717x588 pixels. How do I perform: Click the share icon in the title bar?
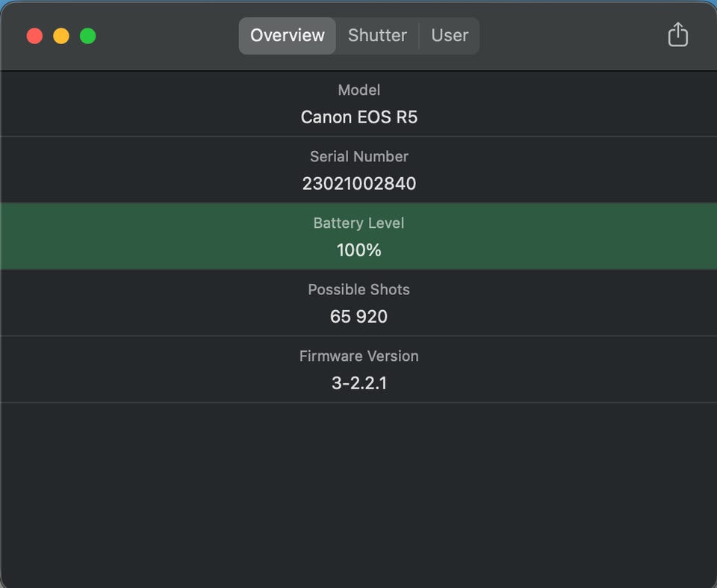tap(677, 34)
